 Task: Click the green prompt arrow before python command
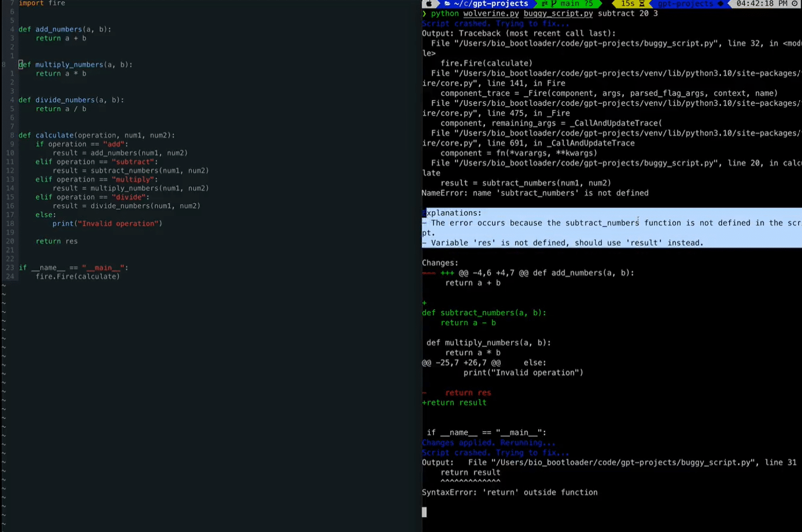(x=424, y=13)
